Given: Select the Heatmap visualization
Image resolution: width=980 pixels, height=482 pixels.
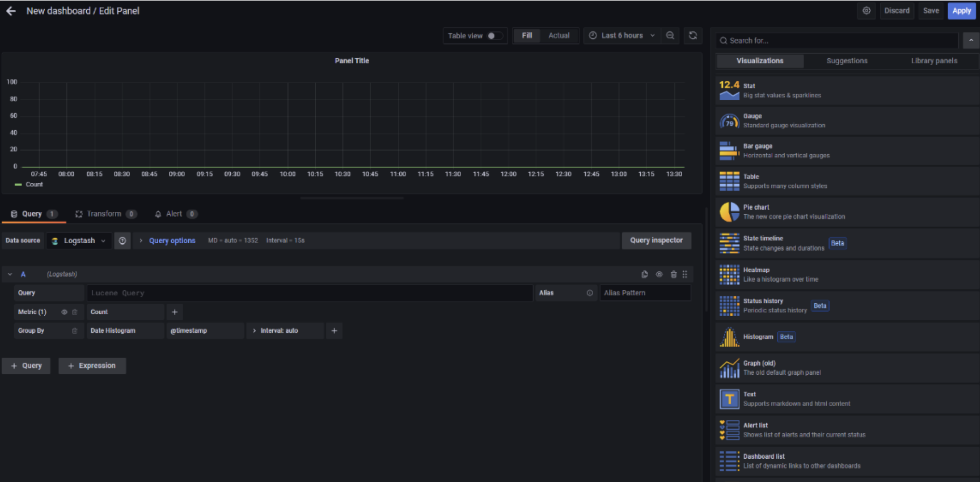Looking at the screenshot, I should (x=847, y=275).
